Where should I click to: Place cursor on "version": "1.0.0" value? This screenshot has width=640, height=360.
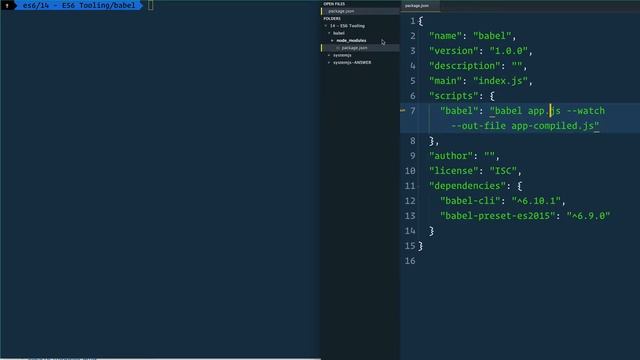click(509, 51)
